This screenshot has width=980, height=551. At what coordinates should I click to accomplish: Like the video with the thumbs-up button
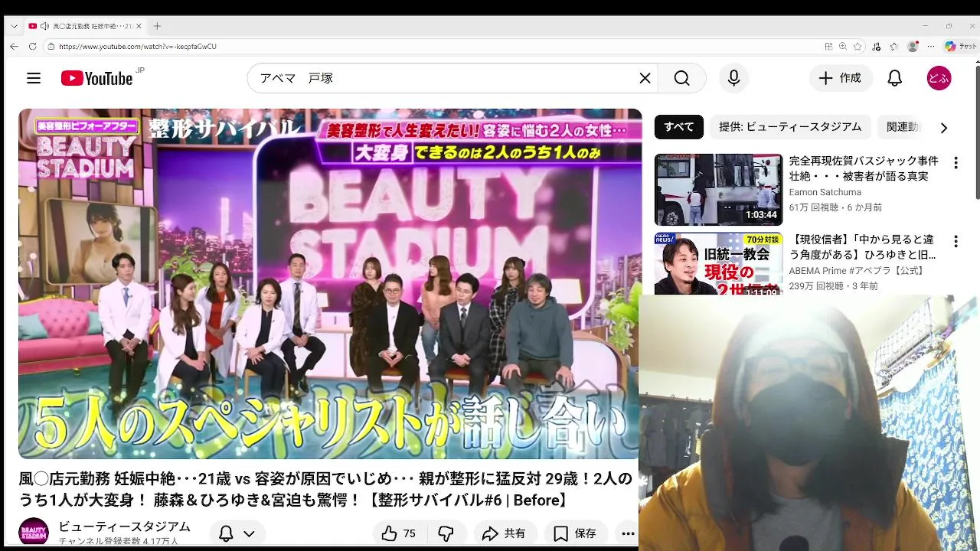pyautogui.click(x=399, y=533)
